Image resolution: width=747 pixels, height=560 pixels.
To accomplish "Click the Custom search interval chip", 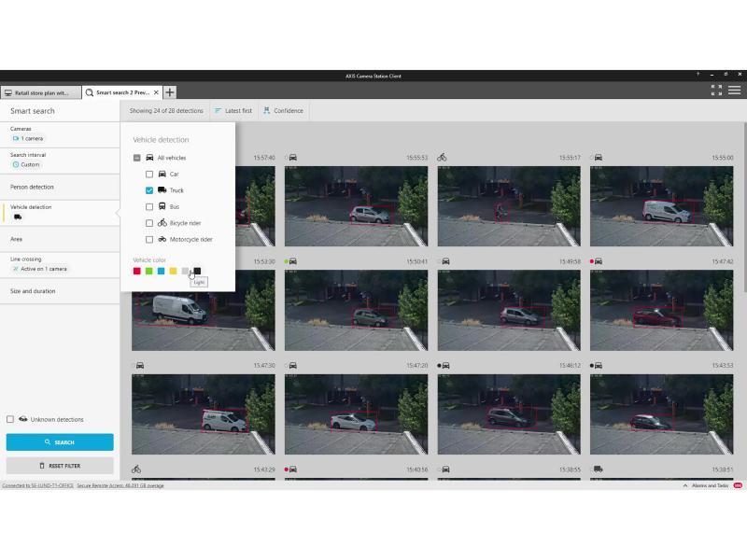I will [27, 164].
